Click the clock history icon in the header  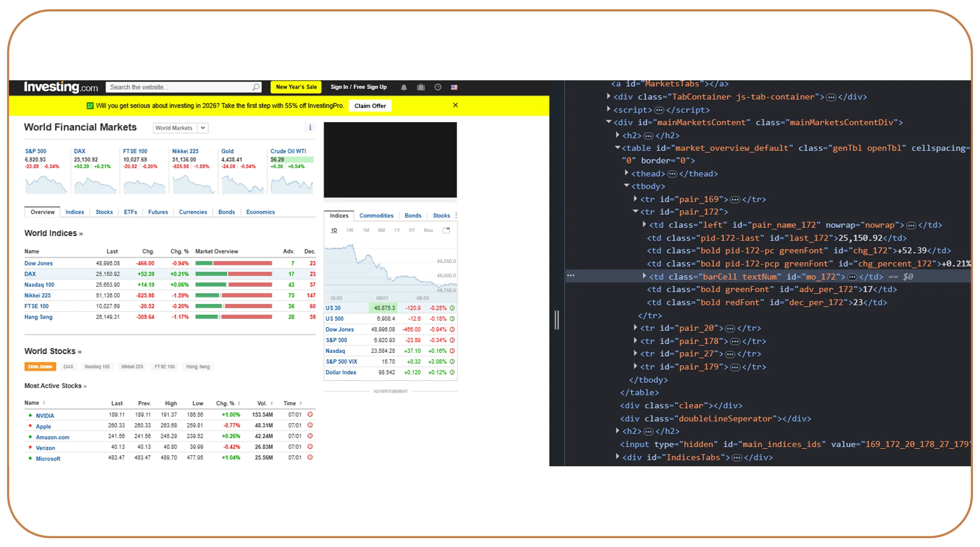tap(438, 87)
